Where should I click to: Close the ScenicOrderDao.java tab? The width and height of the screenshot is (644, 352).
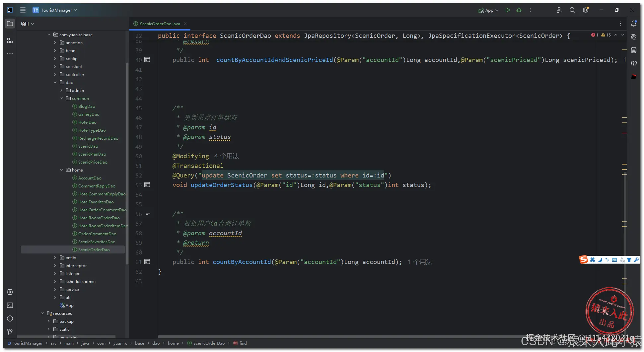(x=185, y=24)
